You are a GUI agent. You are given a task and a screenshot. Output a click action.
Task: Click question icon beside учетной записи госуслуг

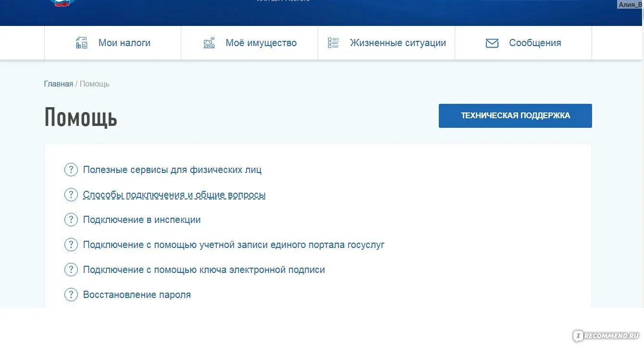pos(71,245)
